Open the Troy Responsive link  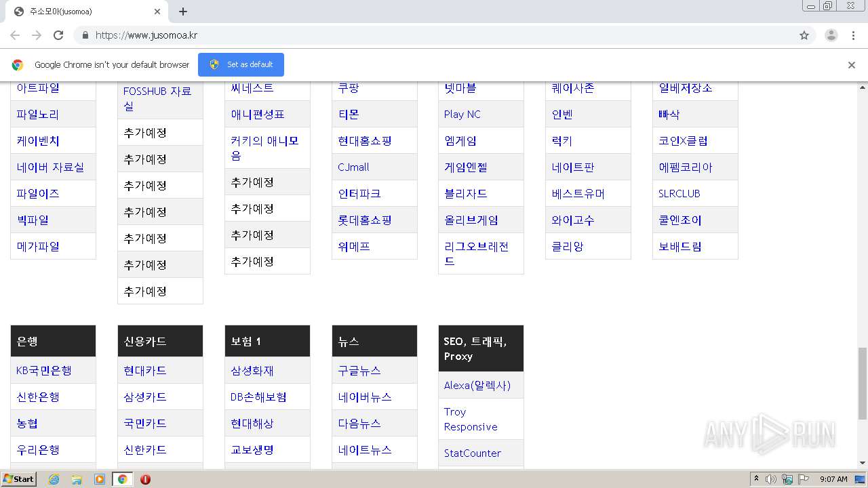471,420
